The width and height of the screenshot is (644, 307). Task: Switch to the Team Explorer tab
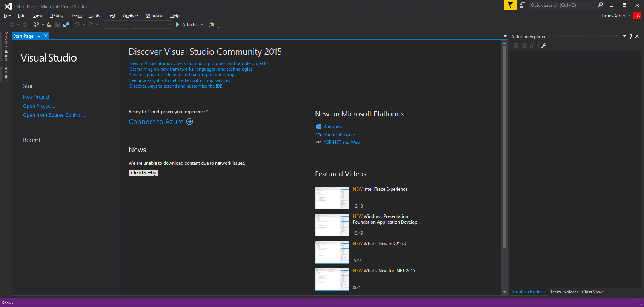coord(564,292)
